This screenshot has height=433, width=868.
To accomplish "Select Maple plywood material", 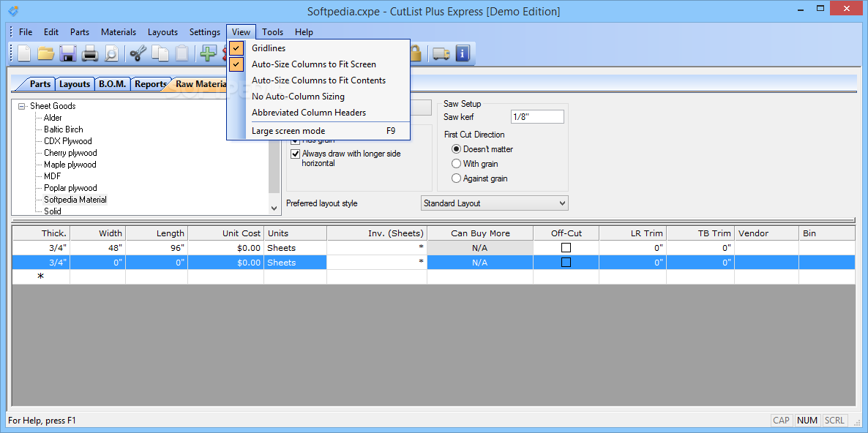I will 70,165.
